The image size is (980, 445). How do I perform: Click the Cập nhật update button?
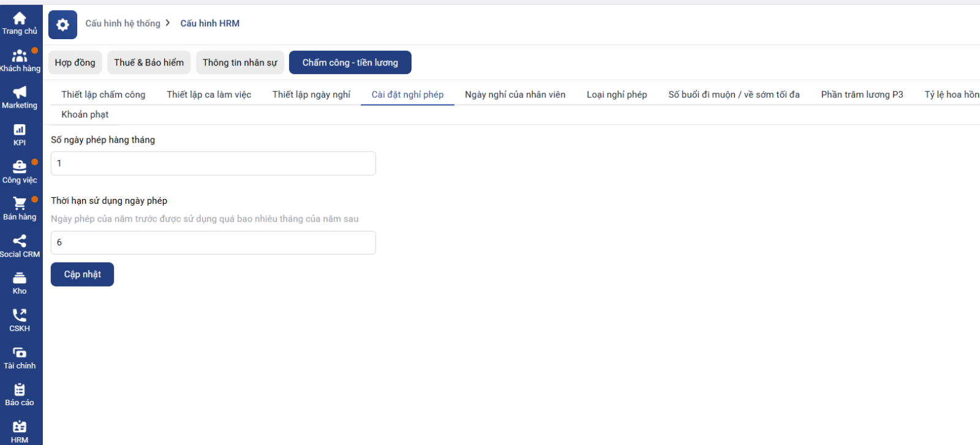(82, 274)
